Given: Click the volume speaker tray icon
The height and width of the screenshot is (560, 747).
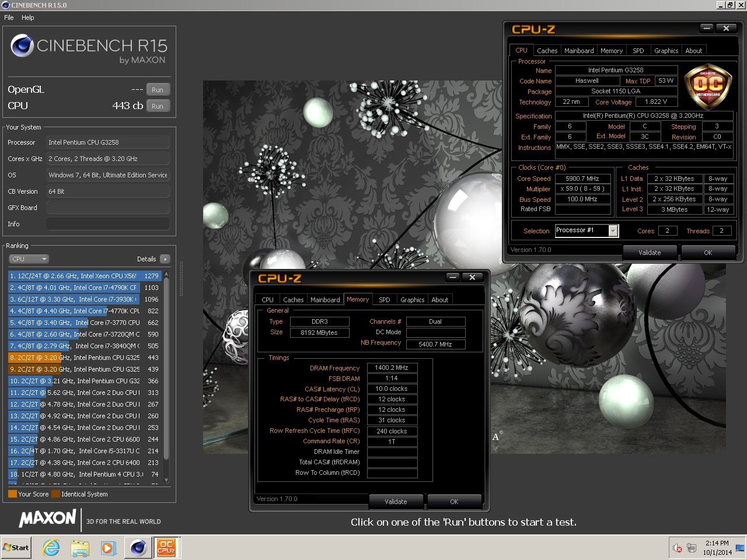Looking at the screenshot, I should click(x=678, y=548).
